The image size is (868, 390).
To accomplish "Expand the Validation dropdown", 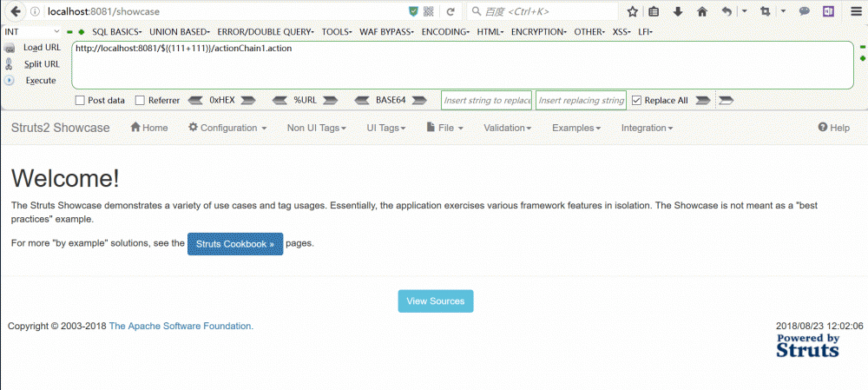I will [508, 128].
